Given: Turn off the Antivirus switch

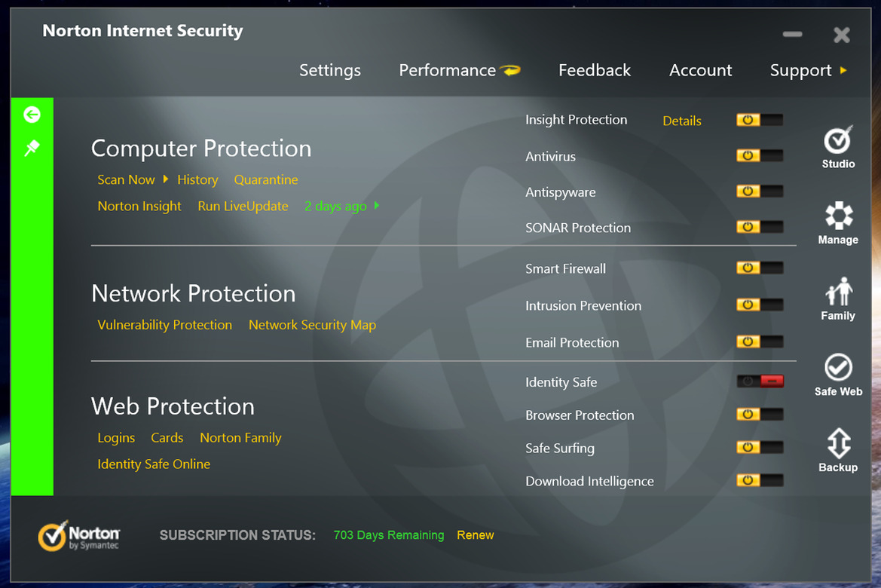Looking at the screenshot, I should 760,156.
